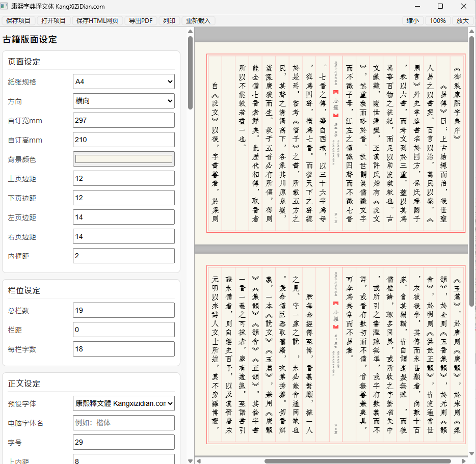Click the second preview page
Image resolution: width=476 pixels, height=464 pixels.
[x=331, y=354]
